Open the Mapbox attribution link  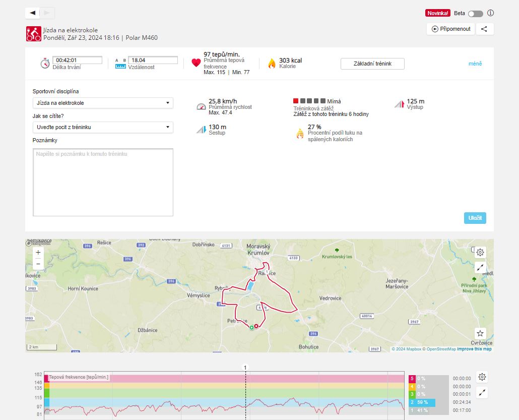(407, 349)
